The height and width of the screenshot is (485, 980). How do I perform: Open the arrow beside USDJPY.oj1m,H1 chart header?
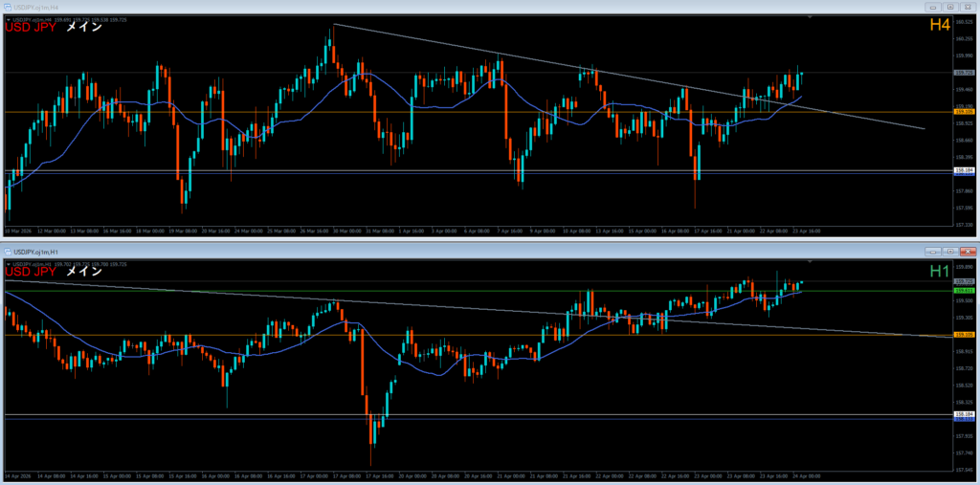9,264
